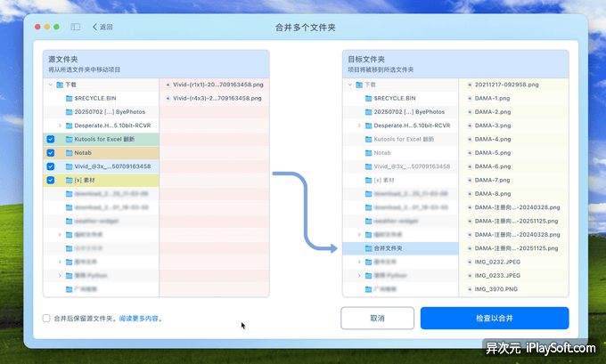Viewport: 606px width, 364px height.
Task: Uncheck the Vivid_@3x folder checkbox
Action: (51, 166)
